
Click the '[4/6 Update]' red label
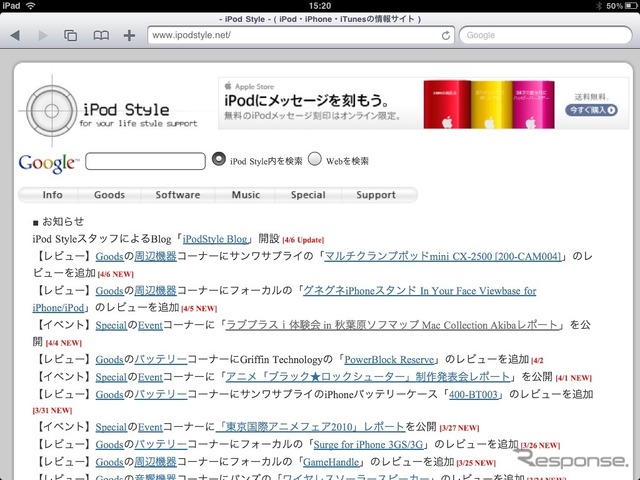(x=303, y=240)
